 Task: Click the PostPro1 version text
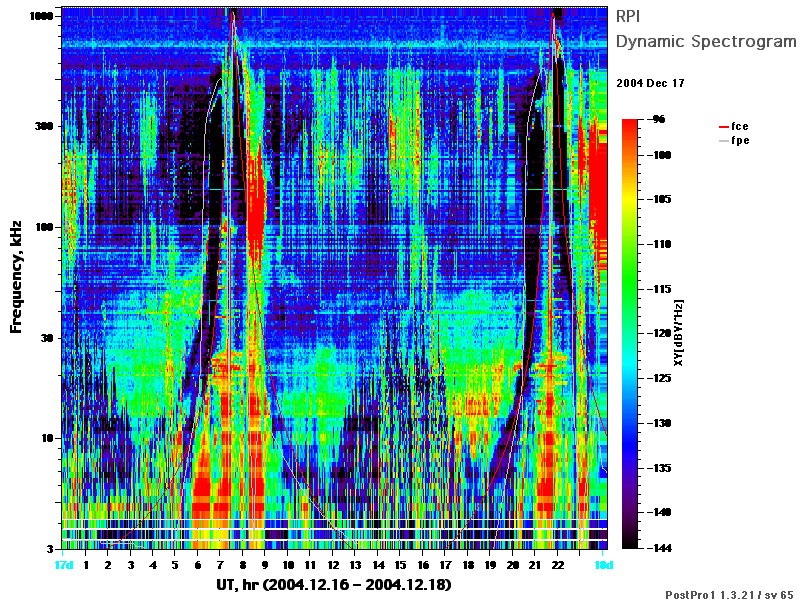tap(729, 595)
